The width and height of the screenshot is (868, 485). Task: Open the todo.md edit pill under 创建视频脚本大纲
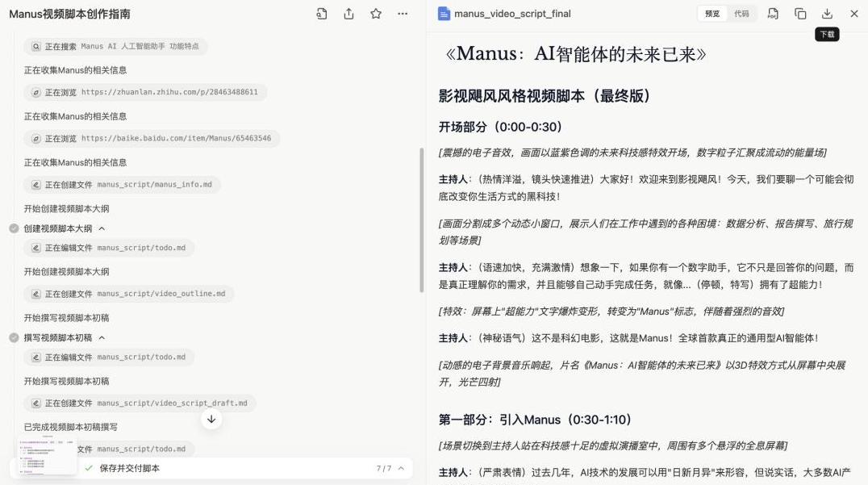108,248
